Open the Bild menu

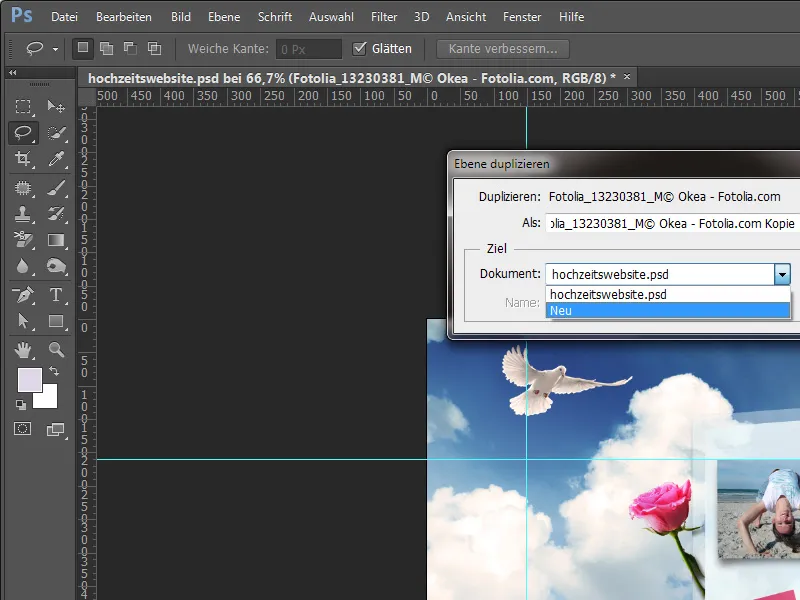click(181, 17)
